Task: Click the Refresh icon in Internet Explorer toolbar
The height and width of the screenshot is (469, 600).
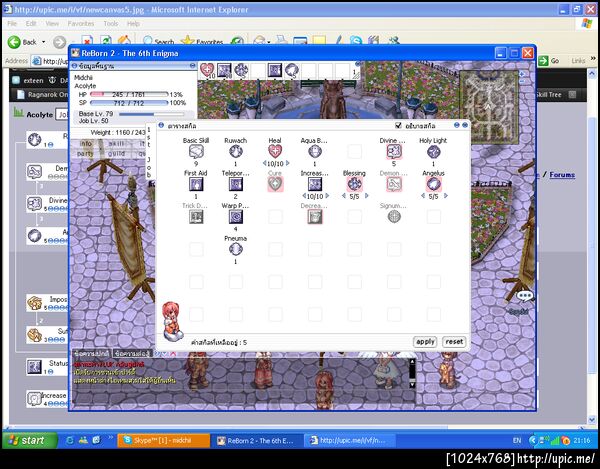Action: pyautogui.click(x=106, y=41)
